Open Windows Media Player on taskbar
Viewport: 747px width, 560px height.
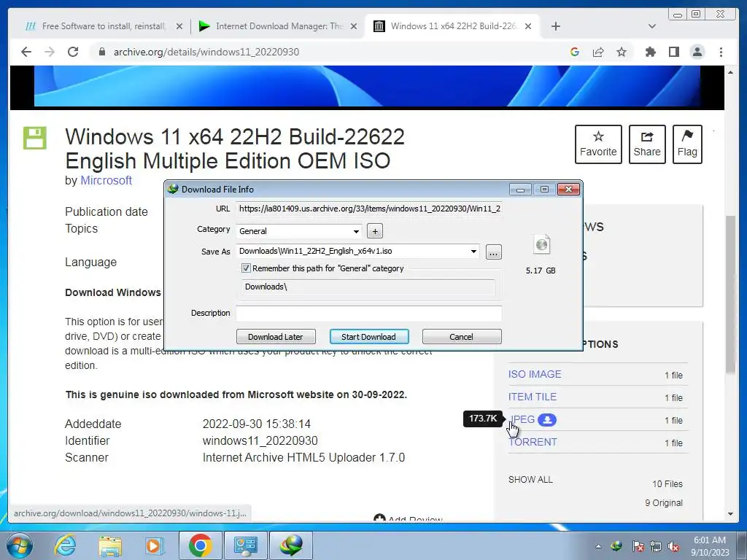coord(155,545)
